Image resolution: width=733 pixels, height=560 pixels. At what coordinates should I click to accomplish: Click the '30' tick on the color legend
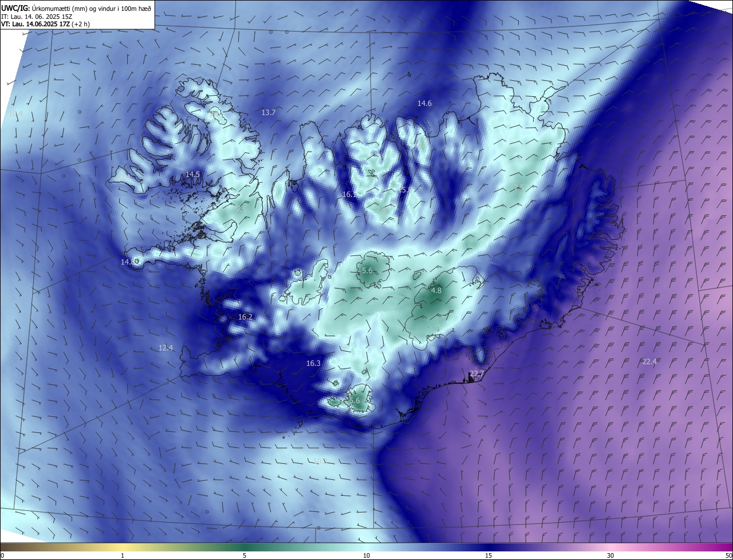(610, 555)
